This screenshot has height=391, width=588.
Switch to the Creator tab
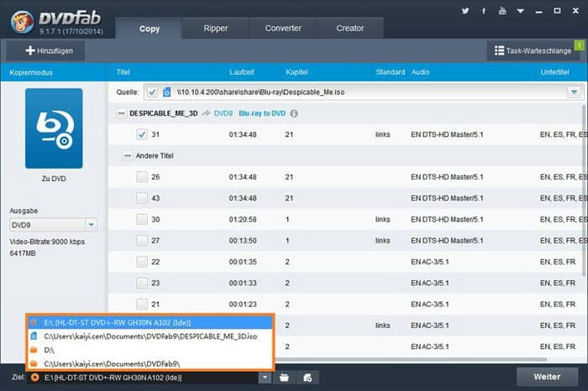[x=350, y=28]
